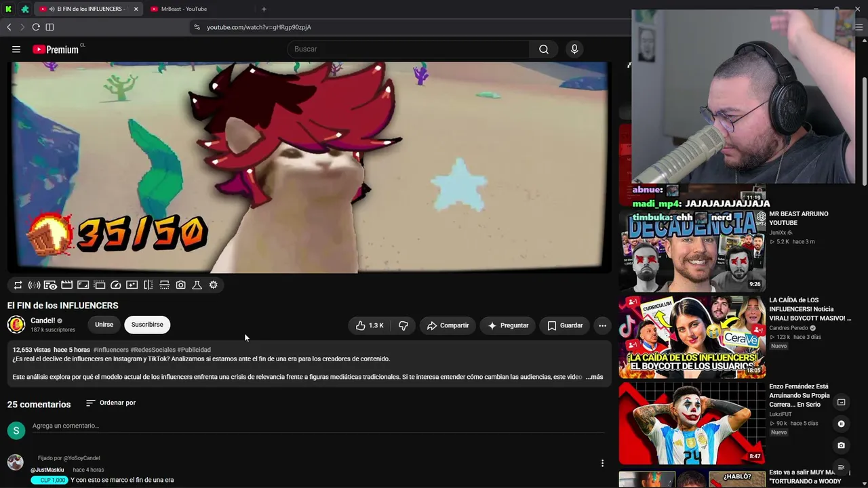
Task: Go to YouTube Premium home logo
Action: (x=56, y=49)
